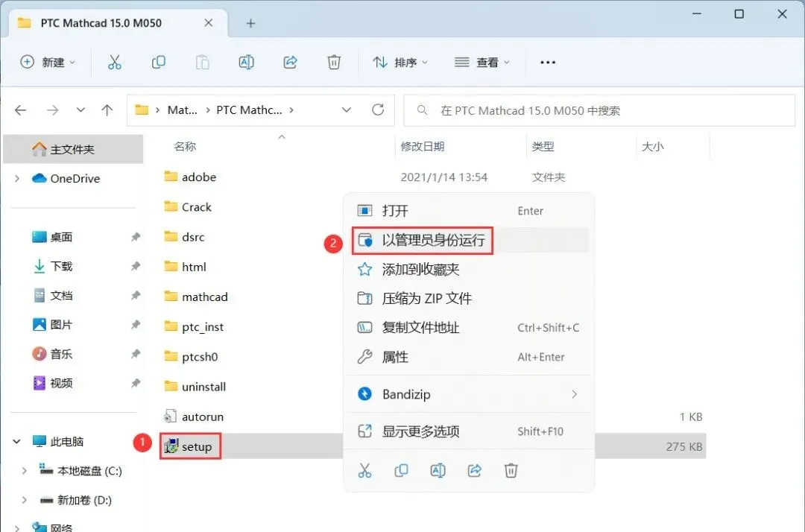
Task: Click the context menu Cut icon
Action: 364,470
